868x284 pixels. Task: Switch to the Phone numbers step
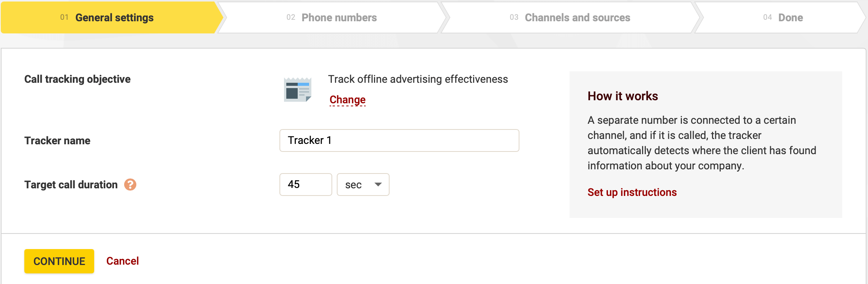pos(338,17)
